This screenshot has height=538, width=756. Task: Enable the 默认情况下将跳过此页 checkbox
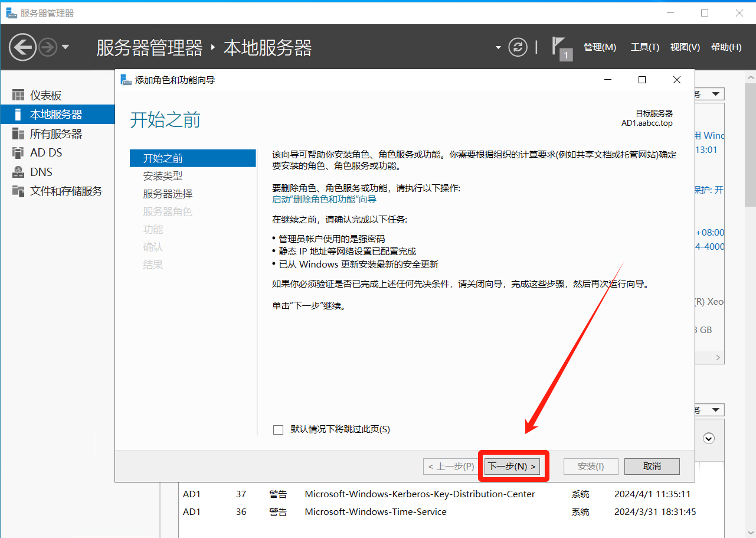[x=279, y=430]
